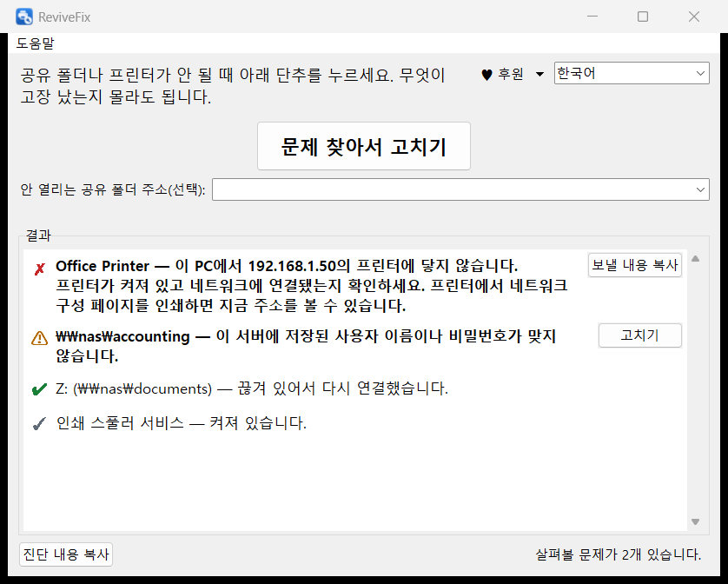Click the red X icon beside Office Printer

coord(39,269)
